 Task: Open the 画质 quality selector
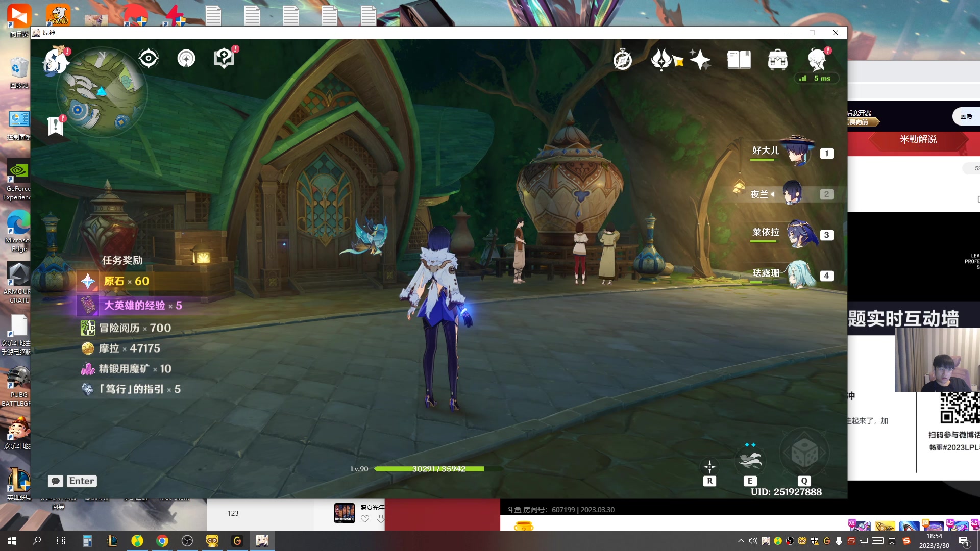(966, 116)
